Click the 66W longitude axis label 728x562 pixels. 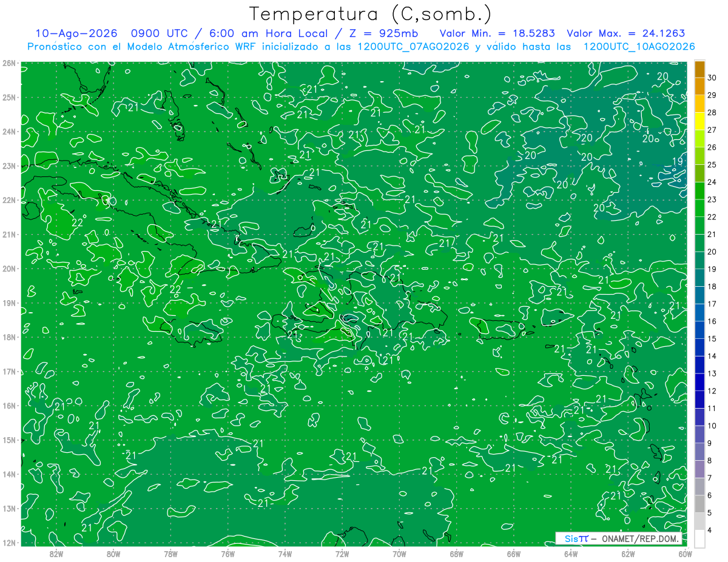(513, 554)
